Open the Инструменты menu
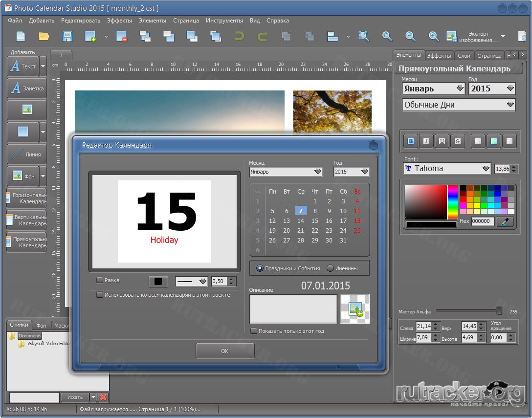This screenshot has height=418, width=532. pos(224,21)
